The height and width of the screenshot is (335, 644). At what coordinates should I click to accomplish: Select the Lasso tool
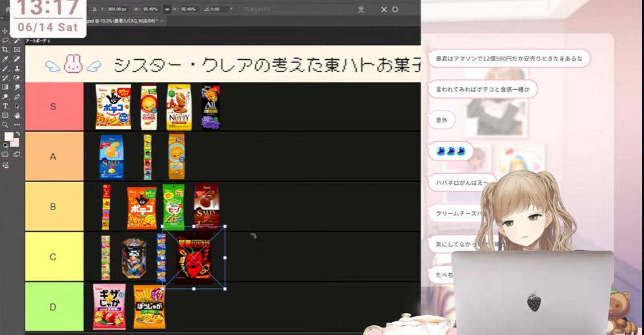[x=5, y=40]
